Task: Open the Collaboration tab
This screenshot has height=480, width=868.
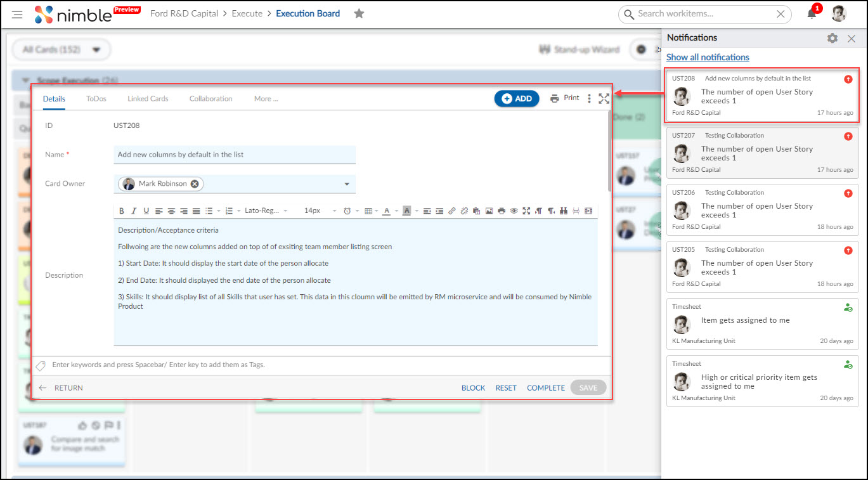Action: (x=210, y=98)
